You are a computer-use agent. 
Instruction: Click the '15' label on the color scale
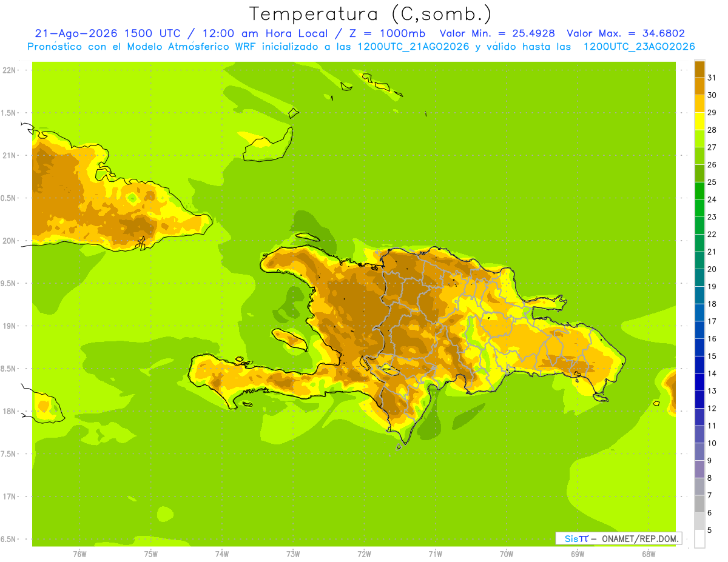click(712, 356)
